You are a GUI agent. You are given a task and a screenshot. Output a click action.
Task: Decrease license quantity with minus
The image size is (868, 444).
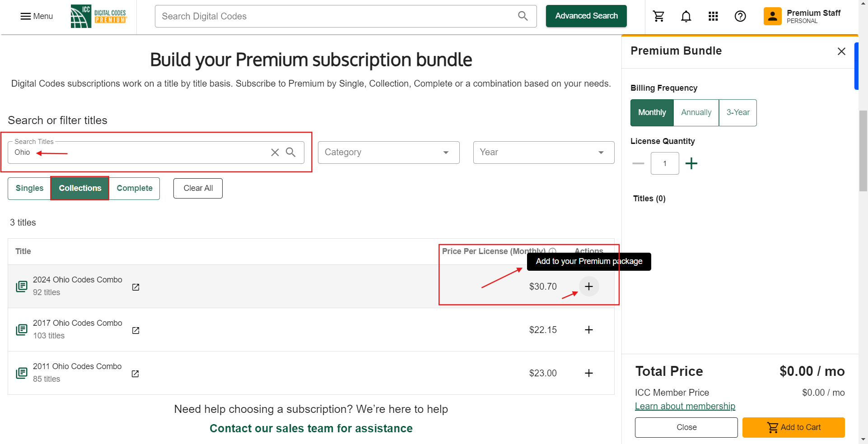[x=638, y=163]
